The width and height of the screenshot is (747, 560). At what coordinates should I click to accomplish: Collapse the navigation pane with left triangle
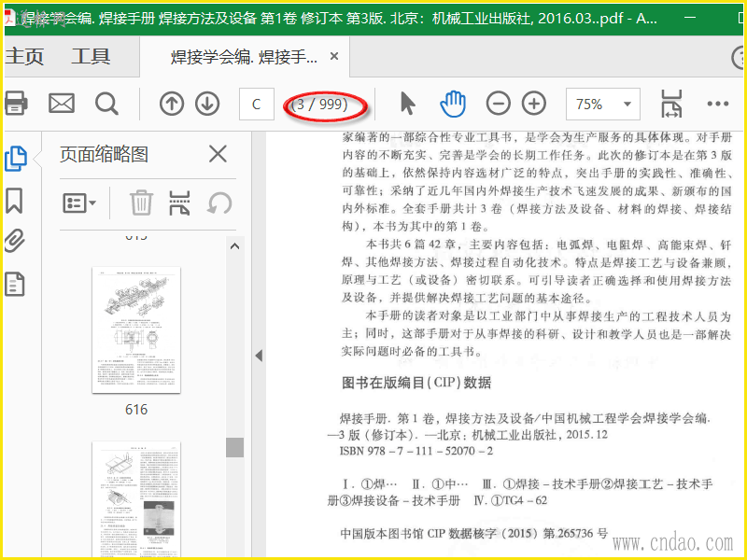259,356
